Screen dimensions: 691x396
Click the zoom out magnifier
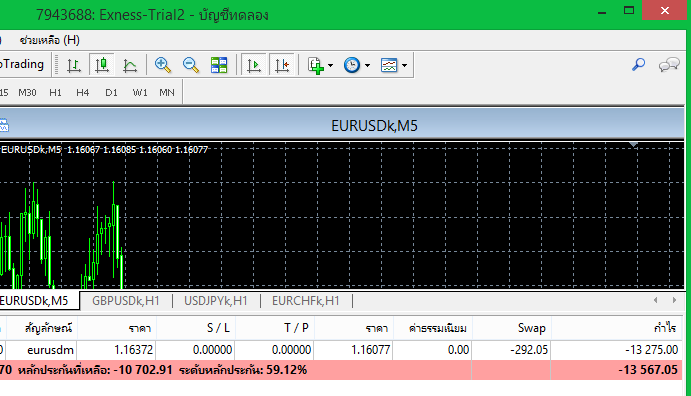[191, 65]
